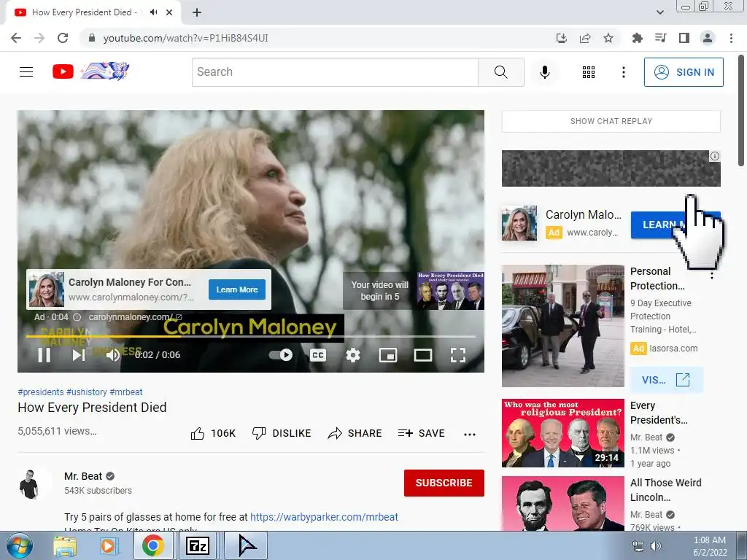
Task: Open the system tray volume icon
Action: point(656,546)
